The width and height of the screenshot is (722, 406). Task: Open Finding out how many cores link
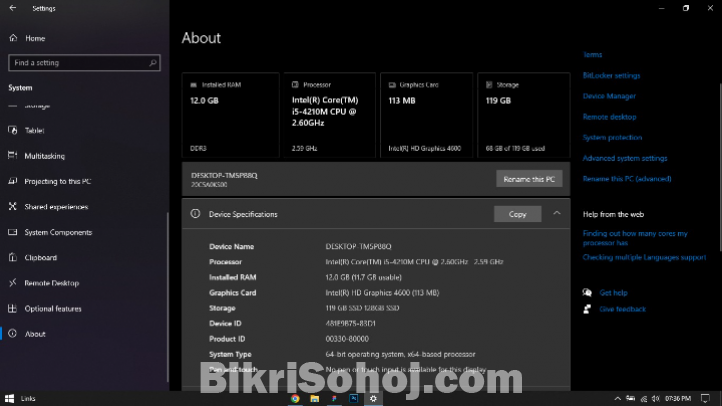pyautogui.click(x=635, y=238)
